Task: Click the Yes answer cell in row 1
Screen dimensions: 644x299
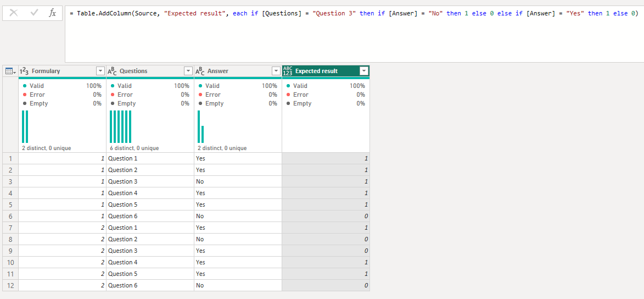Action: tap(238, 158)
